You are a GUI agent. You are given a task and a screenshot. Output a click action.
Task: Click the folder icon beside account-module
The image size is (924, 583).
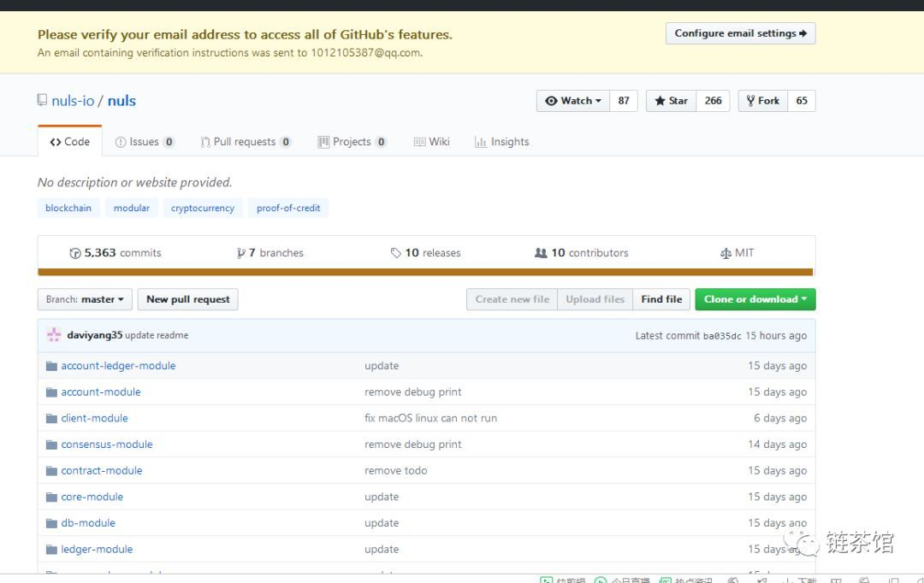[52, 392]
